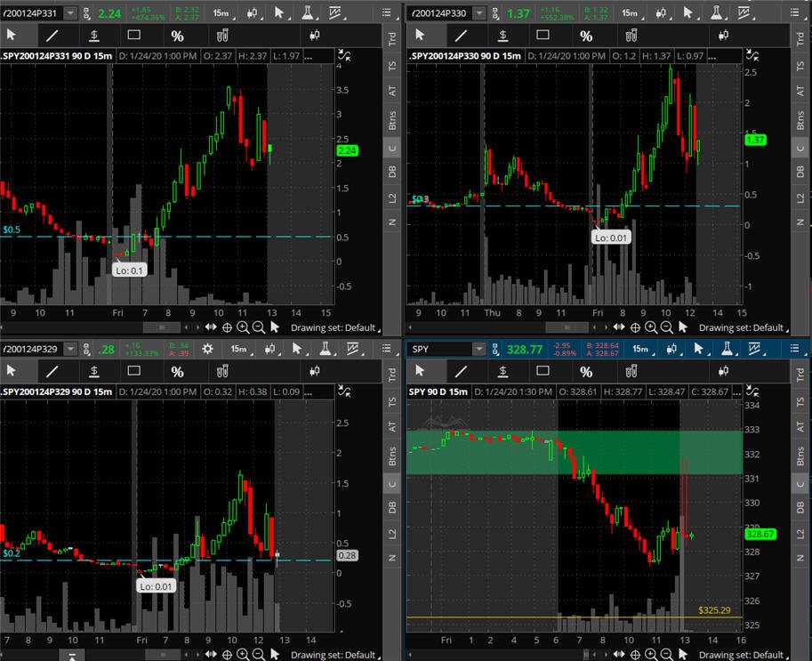
Task: Toggle the DB sidebar button beside bottom-left chart
Action: pyautogui.click(x=392, y=508)
